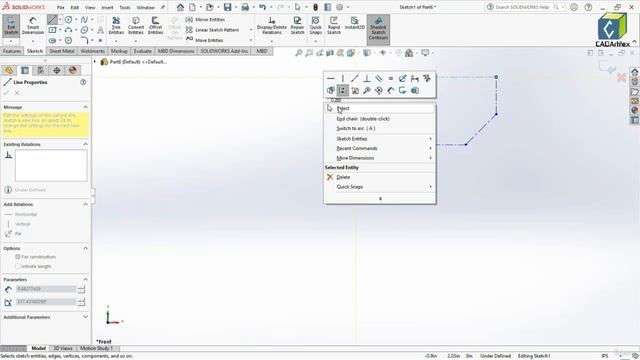Collapse the Parameters section
This screenshot has height=360, width=640.
[85, 280]
